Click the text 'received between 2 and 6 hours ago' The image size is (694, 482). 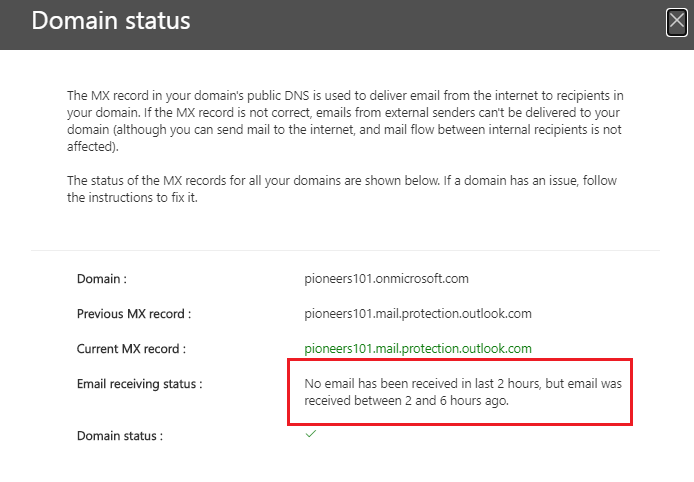[406, 401]
